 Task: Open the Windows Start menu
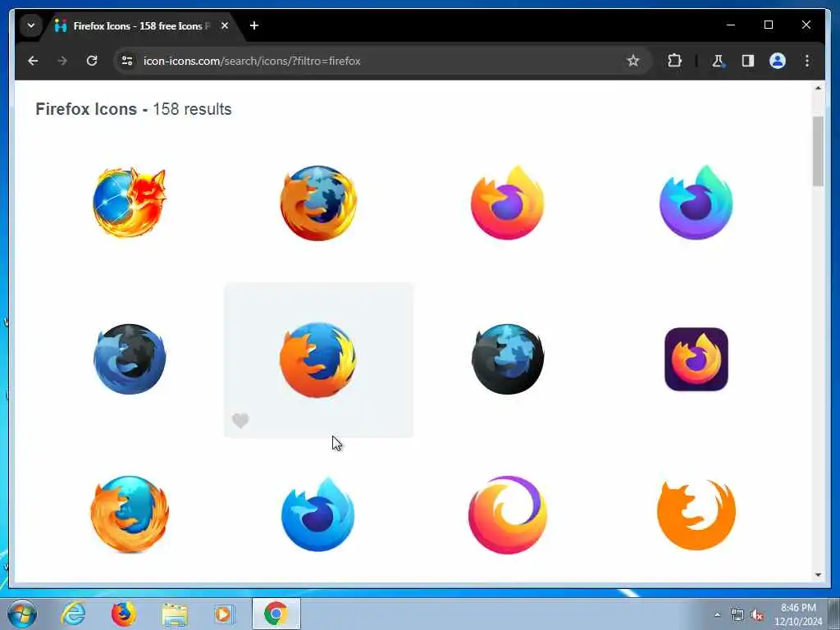(x=22, y=614)
